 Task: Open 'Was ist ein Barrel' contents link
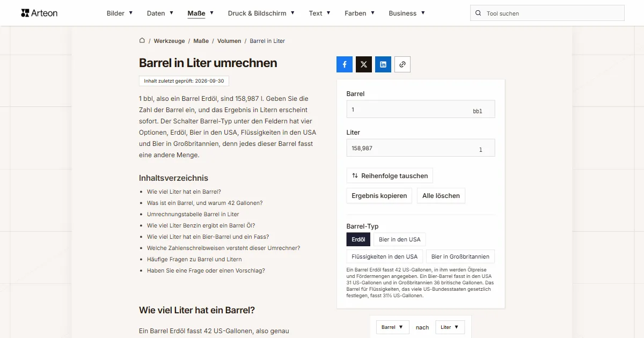click(x=205, y=203)
